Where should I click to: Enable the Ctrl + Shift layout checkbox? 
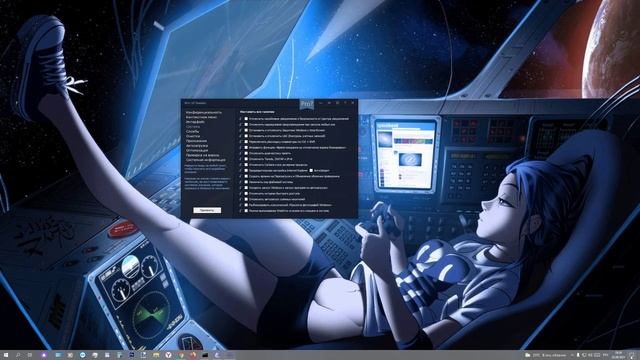tap(246, 142)
